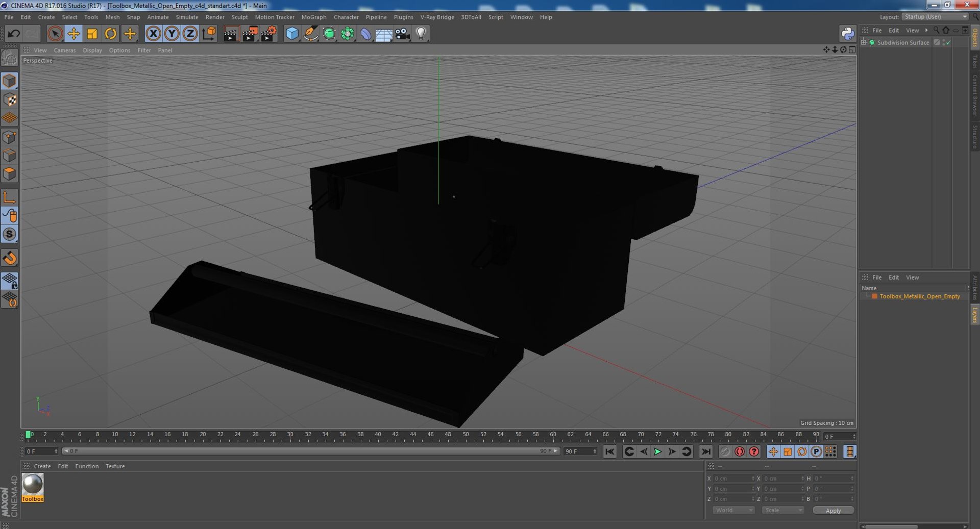Activate the Scale tool
This screenshot has height=529, width=980.
[x=92, y=34]
